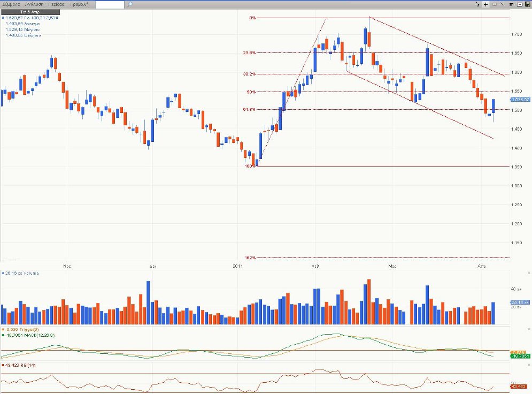The width and height of the screenshot is (532, 394).
Task: Expand the Προβολή menu
Action: tap(79, 4)
